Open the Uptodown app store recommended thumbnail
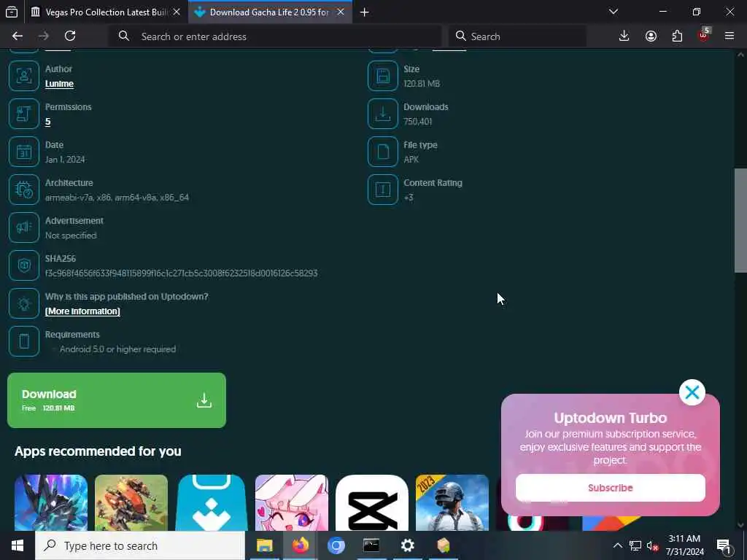This screenshot has height=560, width=747. tap(211, 502)
